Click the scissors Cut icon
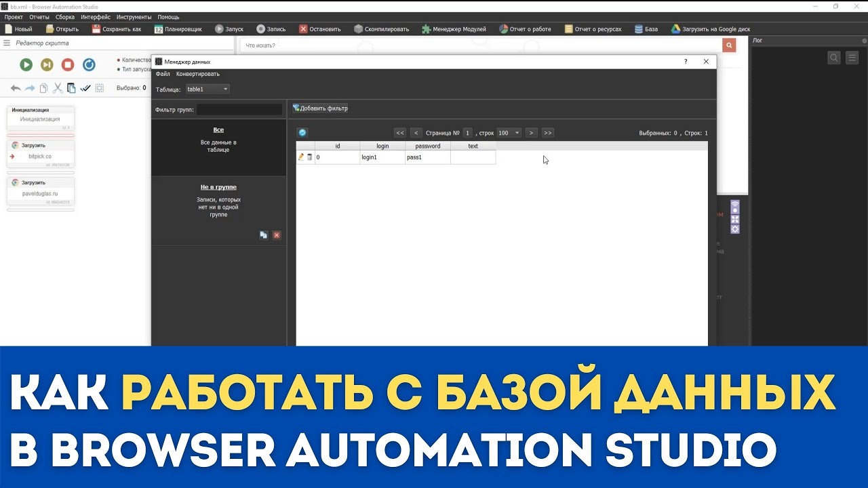Image resolution: width=868 pixels, height=488 pixels. coord(58,88)
